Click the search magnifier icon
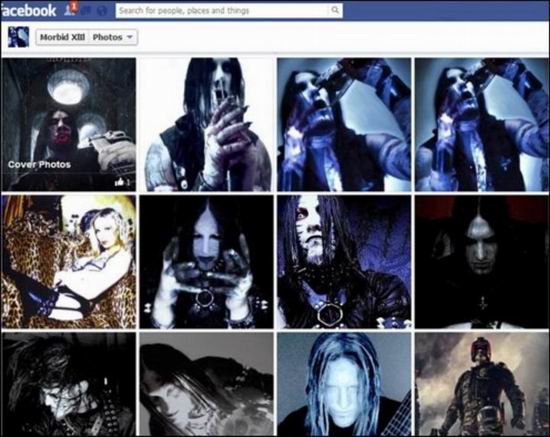The width and height of the screenshot is (550, 437). 335,10
